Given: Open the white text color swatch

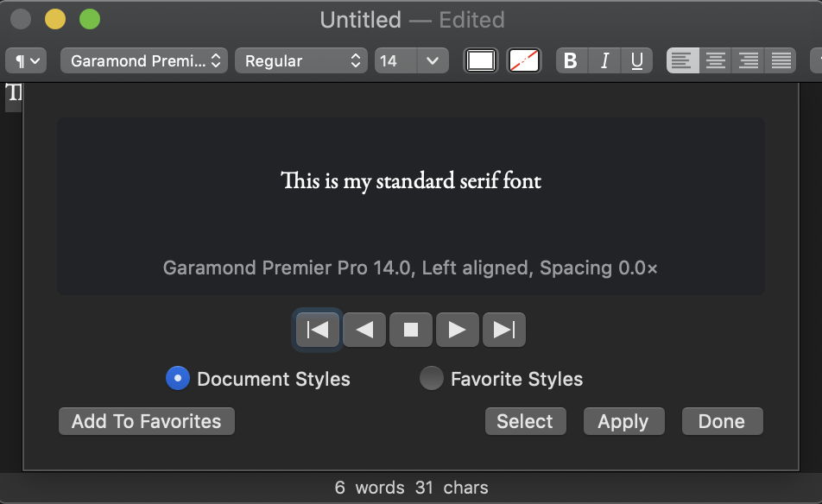Looking at the screenshot, I should click(481, 60).
